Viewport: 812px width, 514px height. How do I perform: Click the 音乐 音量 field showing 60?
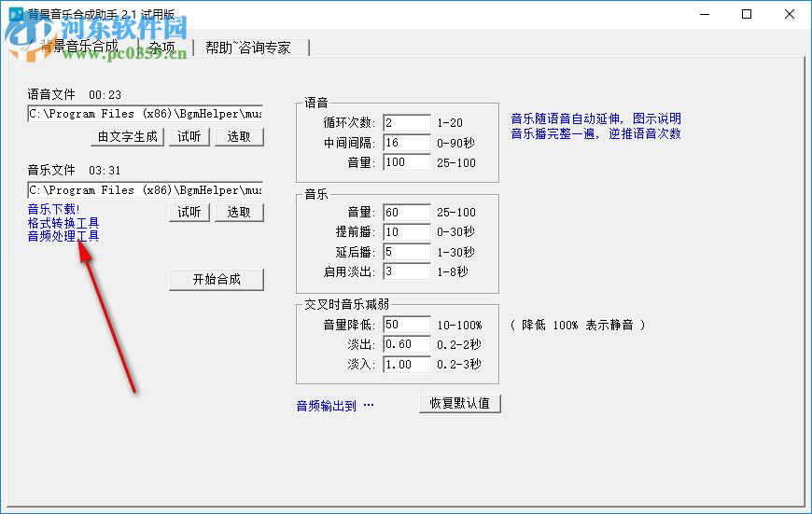click(x=407, y=213)
